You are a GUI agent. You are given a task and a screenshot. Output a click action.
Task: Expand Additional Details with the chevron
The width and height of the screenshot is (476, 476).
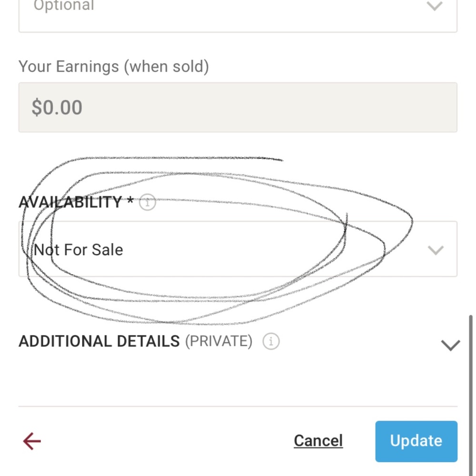click(x=450, y=345)
